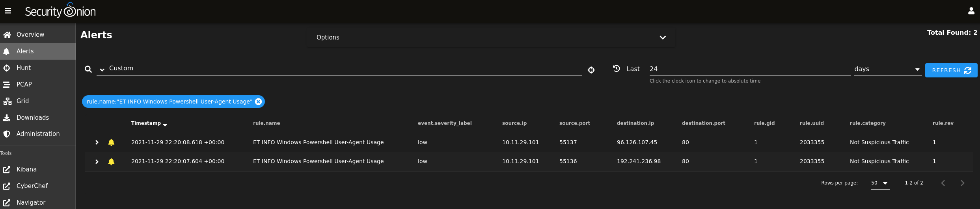Click the magnifier search icon
Image resolution: width=980 pixels, height=209 pixels.
(88, 70)
